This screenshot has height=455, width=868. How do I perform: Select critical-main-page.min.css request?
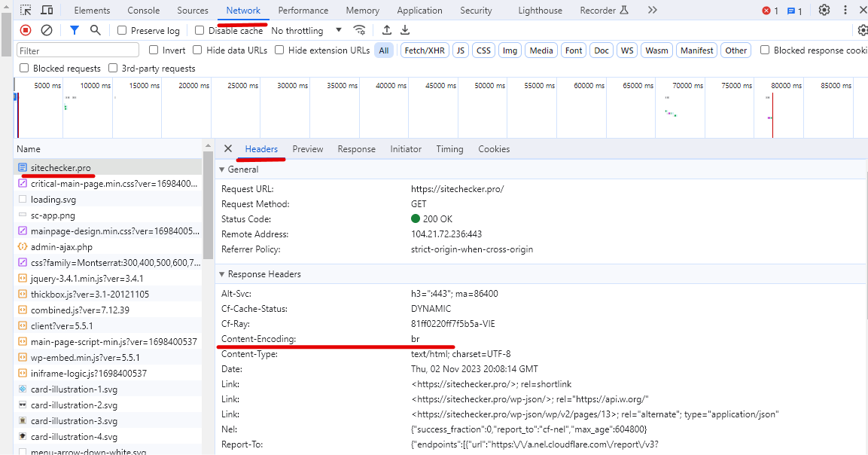(x=108, y=184)
